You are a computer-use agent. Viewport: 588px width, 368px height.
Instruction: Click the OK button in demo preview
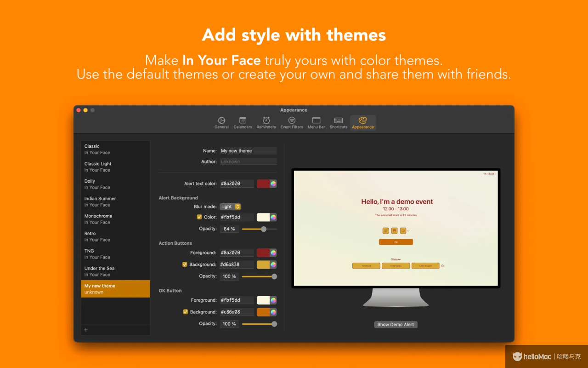coord(396,242)
